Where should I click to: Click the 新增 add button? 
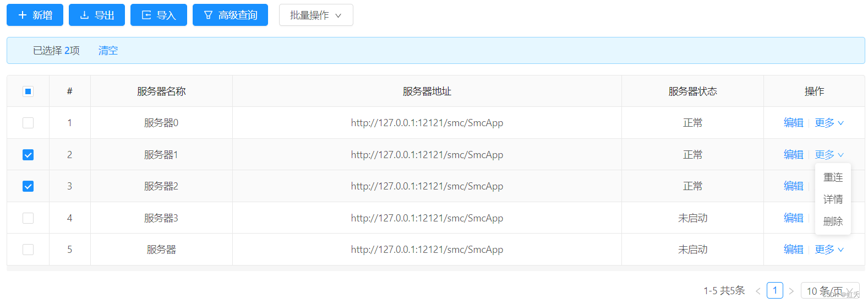[x=35, y=15]
